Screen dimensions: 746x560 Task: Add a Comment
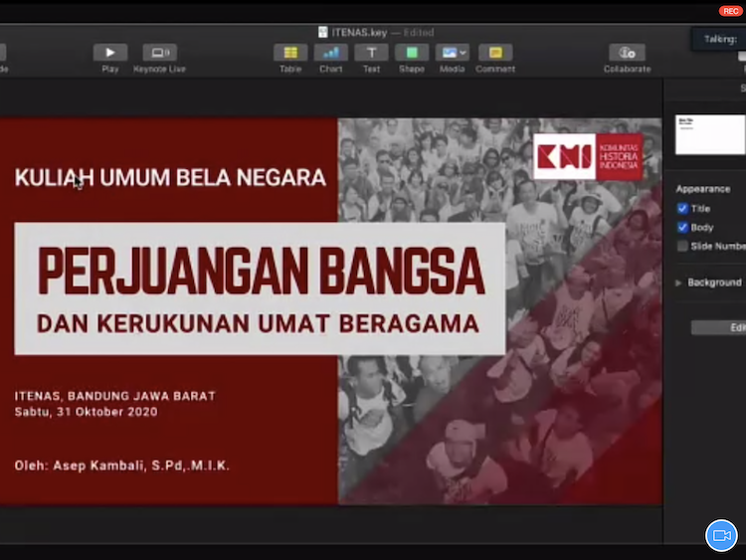[495, 53]
